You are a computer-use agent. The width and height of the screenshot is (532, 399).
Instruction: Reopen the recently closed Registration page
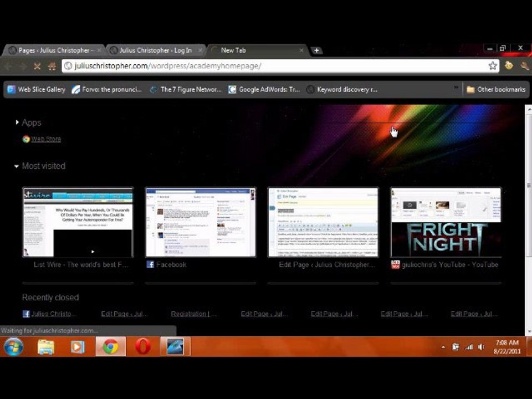193,314
